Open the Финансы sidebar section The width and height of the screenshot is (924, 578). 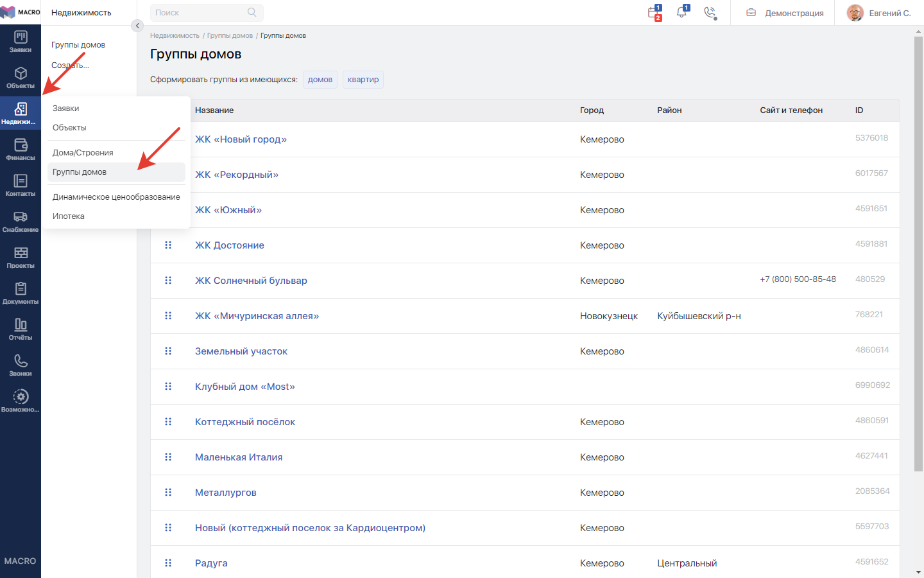point(21,150)
